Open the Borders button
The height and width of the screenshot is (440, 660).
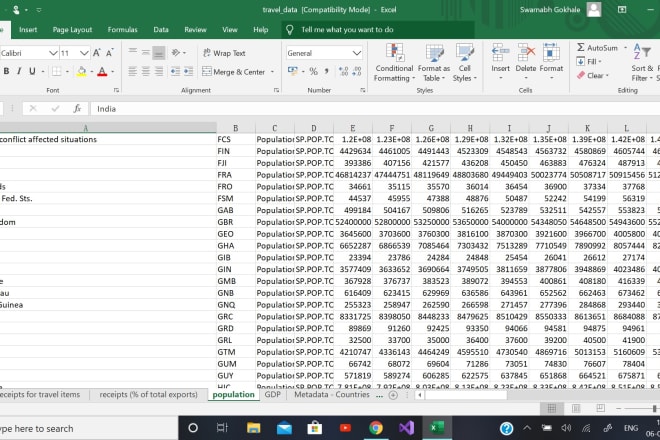(56, 72)
